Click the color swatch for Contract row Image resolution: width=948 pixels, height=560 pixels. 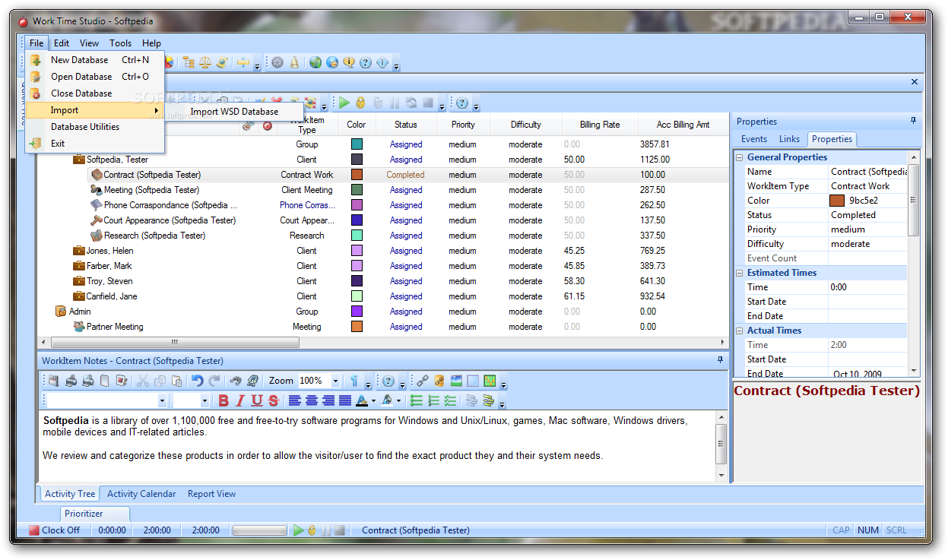click(x=357, y=175)
